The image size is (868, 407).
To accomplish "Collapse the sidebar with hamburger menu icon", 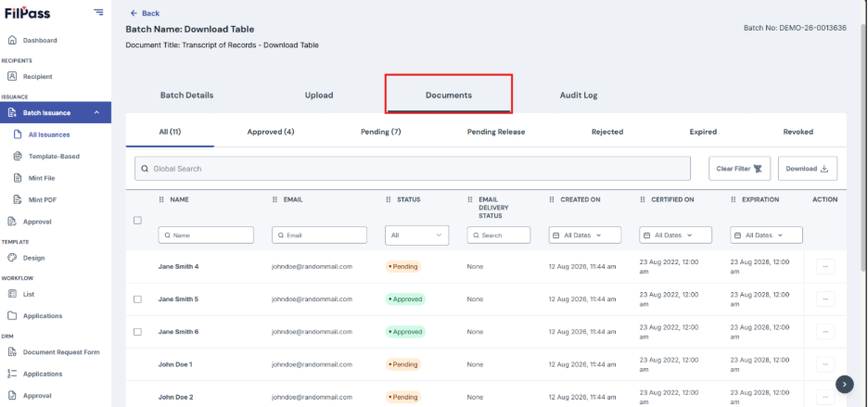I will point(98,12).
